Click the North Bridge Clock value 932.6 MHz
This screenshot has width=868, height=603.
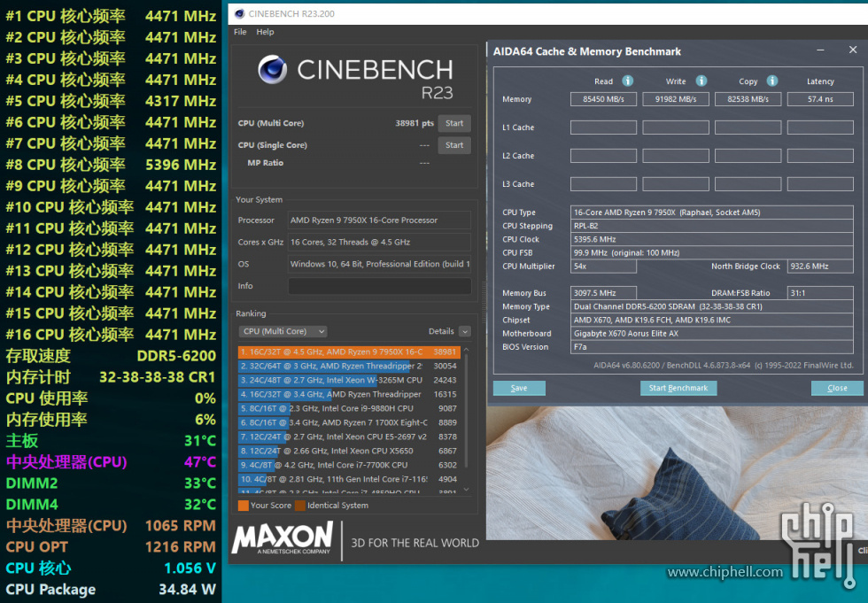[820, 267]
